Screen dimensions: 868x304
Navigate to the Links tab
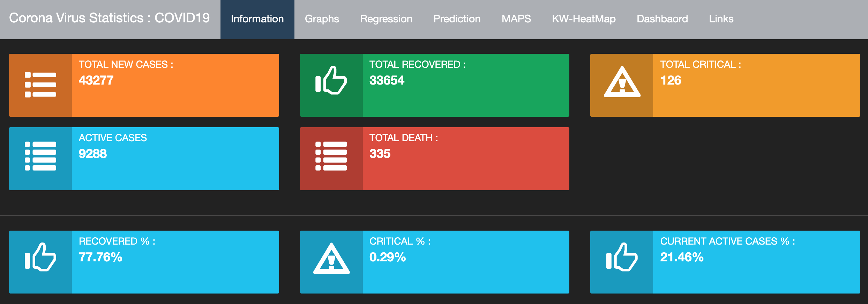(x=721, y=19)
